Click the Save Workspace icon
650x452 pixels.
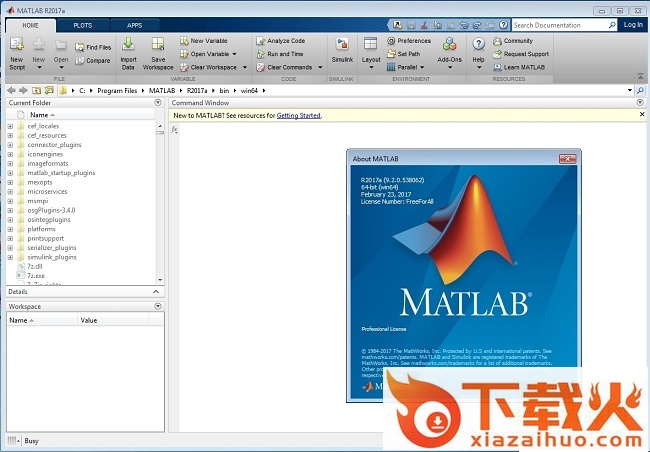point(158,46)
